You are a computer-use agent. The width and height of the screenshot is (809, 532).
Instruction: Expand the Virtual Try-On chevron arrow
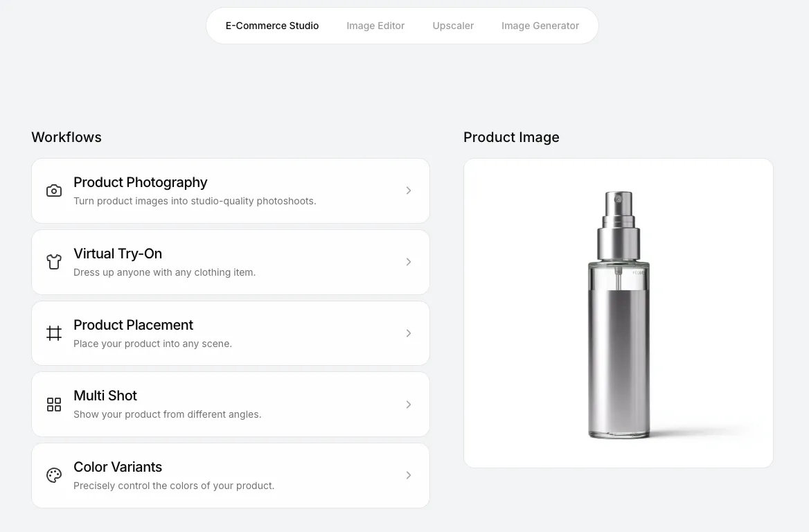409,262
